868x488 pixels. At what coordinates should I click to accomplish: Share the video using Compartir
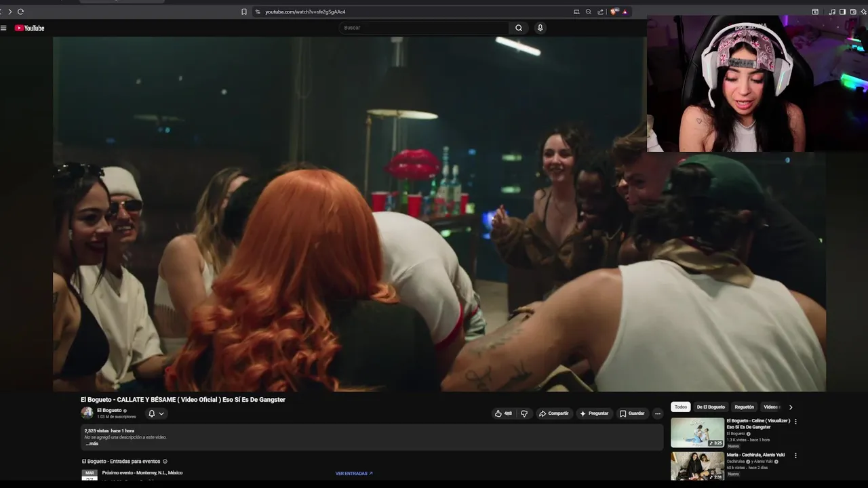554,413
